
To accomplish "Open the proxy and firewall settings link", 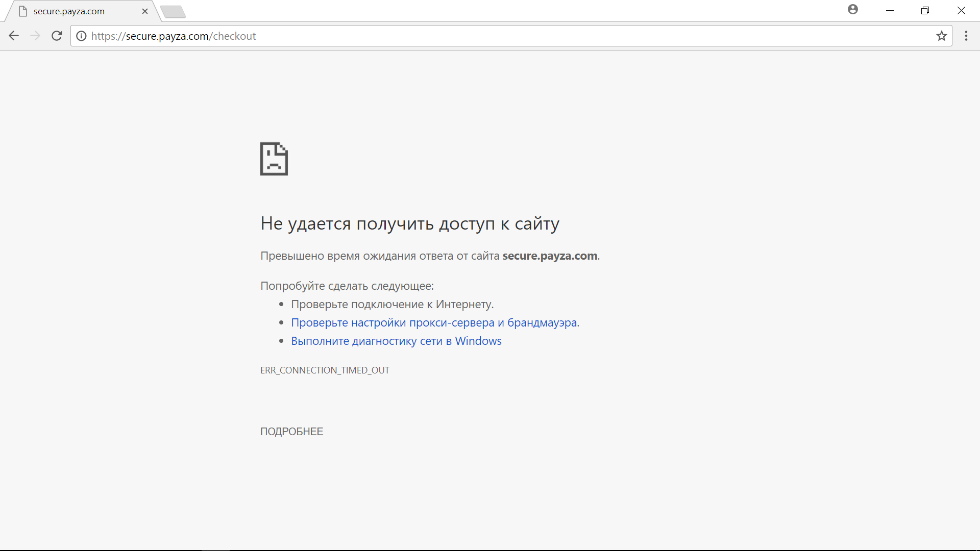I will [435, 322].
